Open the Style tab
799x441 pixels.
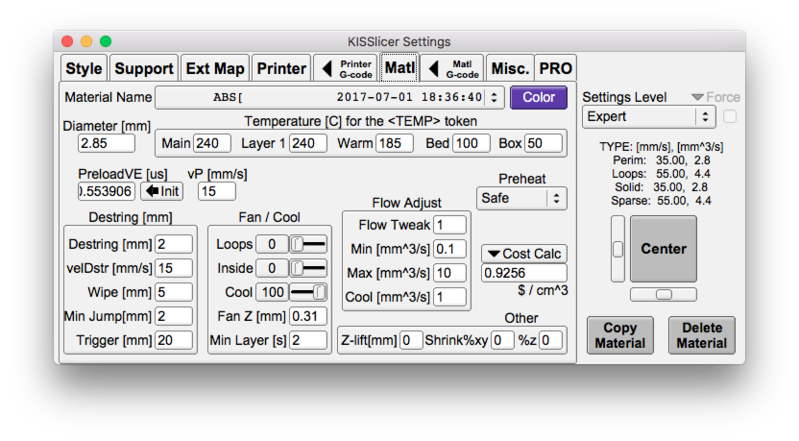point(84,68)
